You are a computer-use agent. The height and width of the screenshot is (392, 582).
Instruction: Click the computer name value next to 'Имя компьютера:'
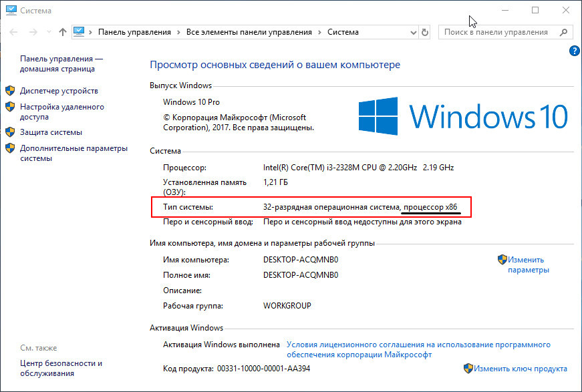coord(301,260)
